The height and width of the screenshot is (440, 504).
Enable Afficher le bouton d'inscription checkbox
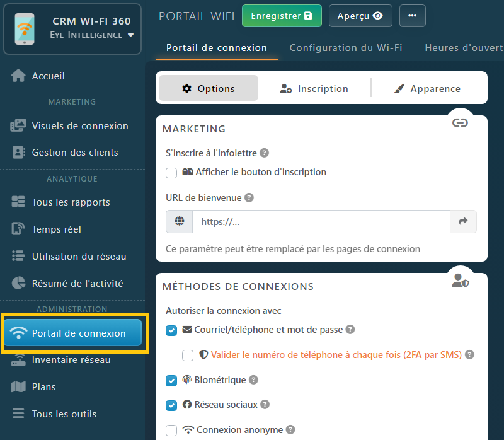[x=171, y=173]
